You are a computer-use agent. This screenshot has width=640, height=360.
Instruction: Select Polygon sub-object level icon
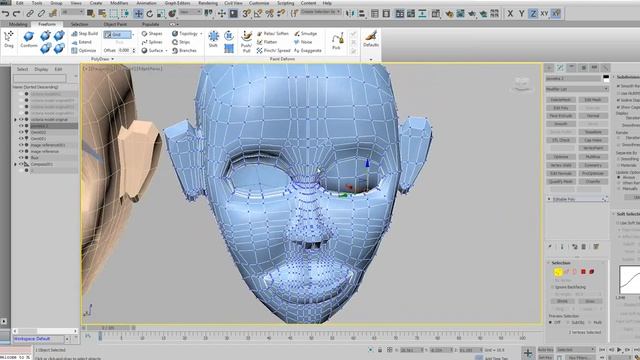point(583,272)
